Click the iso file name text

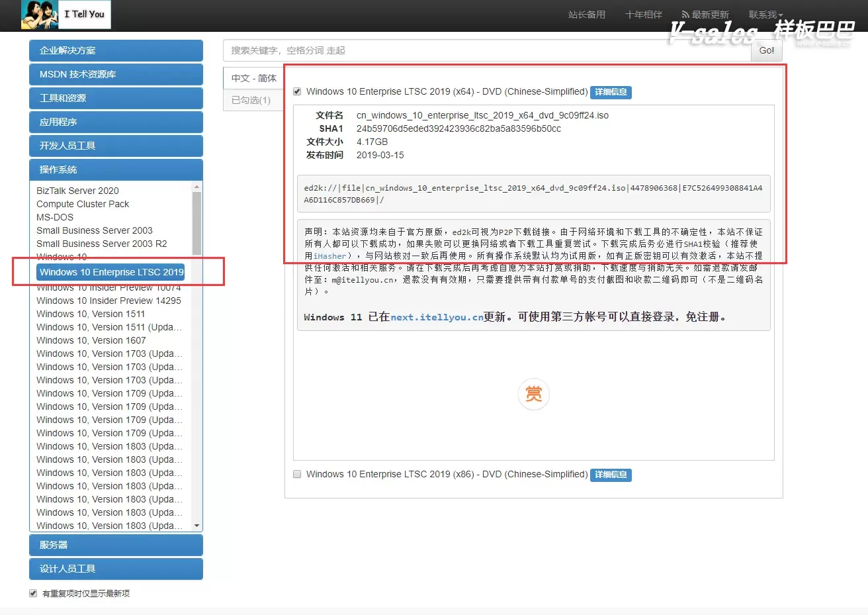tap(482, 115)
